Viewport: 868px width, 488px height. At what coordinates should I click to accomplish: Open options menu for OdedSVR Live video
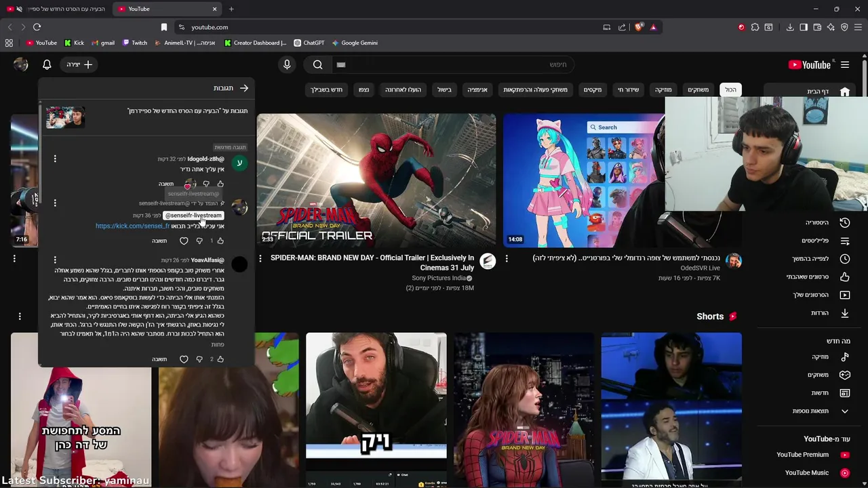[507, 258]
